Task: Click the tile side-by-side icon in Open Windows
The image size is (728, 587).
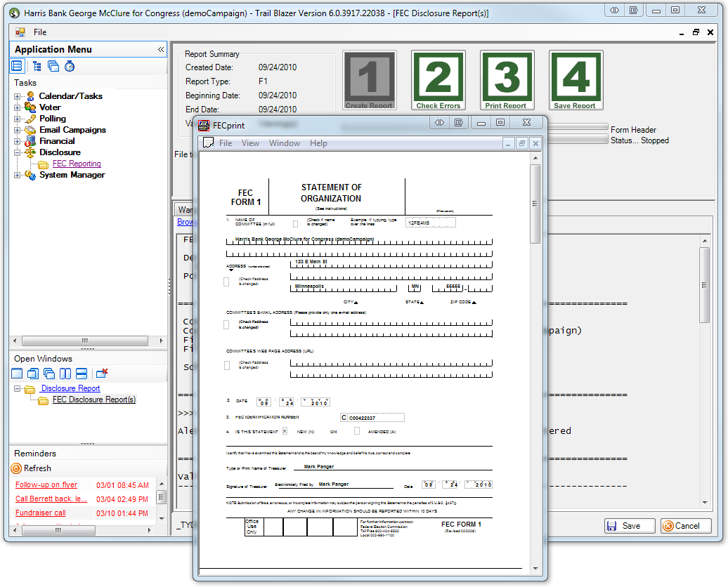Action: click(66, 374)
